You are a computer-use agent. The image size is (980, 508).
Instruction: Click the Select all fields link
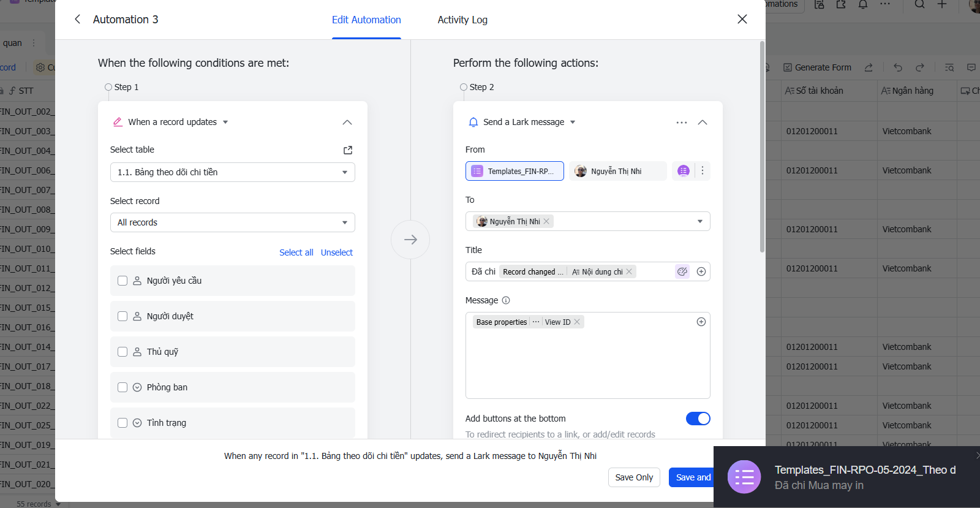tap(296, 252)
